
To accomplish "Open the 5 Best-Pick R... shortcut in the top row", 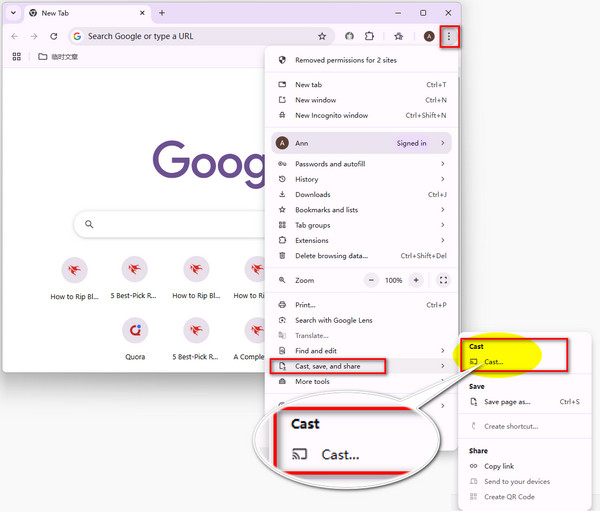I will pyautogui.click(x=134, y=278).
